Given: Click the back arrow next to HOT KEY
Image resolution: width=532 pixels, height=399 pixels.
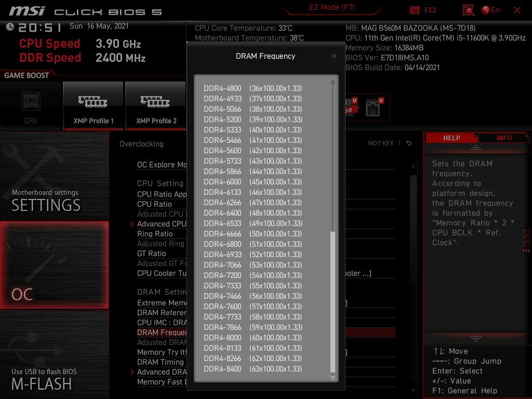Looking at the screenshot, I should [x=409, y=143].
